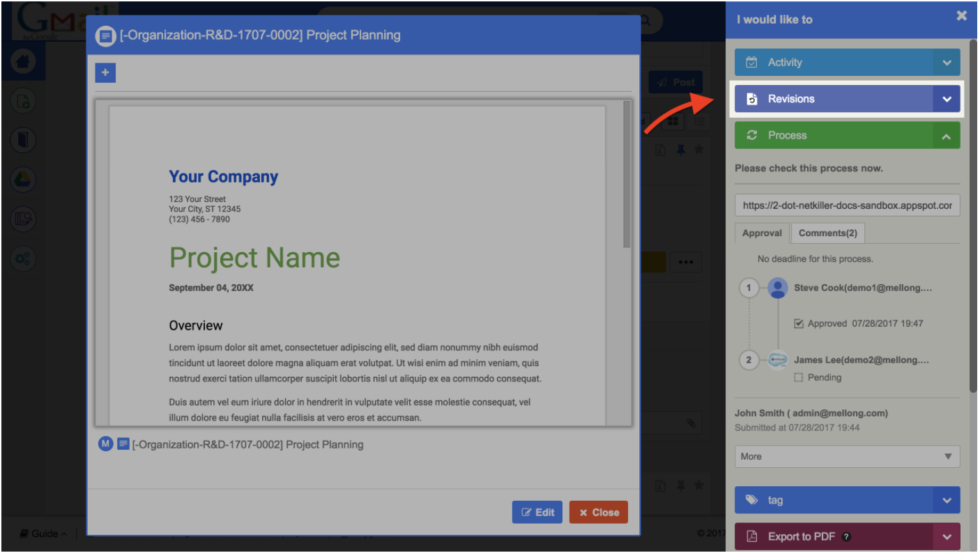980x553 pixels.
Task: Click the paperclip attachment icon in the background
Action: tap(691, 423)
